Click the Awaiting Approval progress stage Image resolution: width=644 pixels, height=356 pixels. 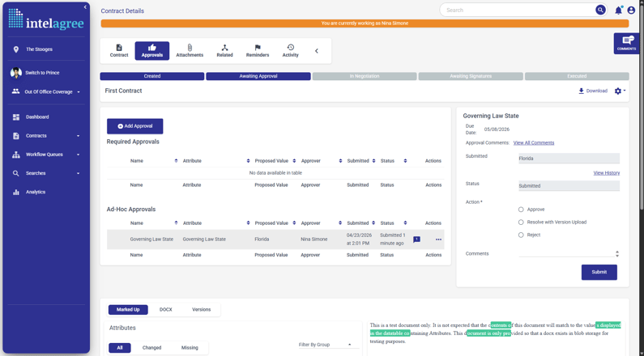click(258, 76)
